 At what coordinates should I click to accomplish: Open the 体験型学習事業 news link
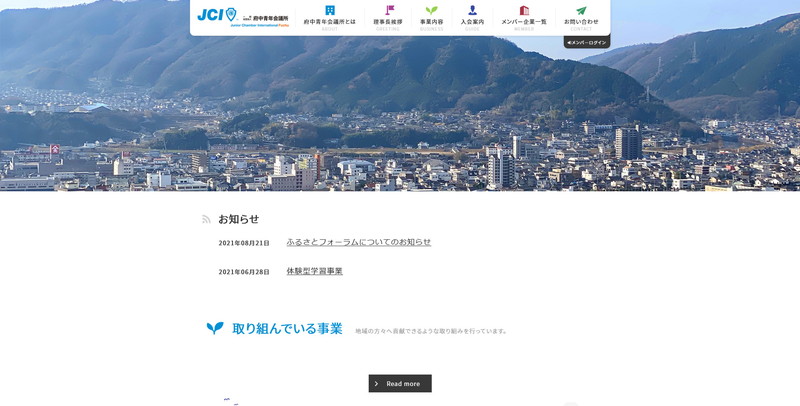click(x=314, y=271)
